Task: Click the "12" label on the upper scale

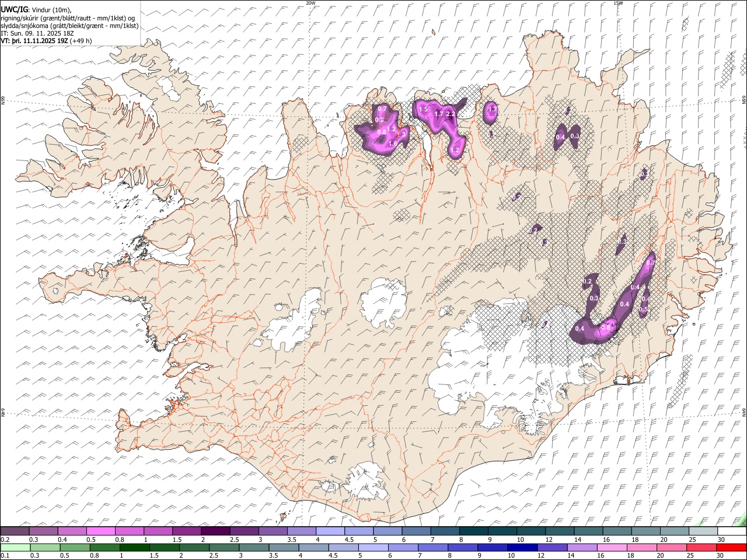Action: coord(550,540)
